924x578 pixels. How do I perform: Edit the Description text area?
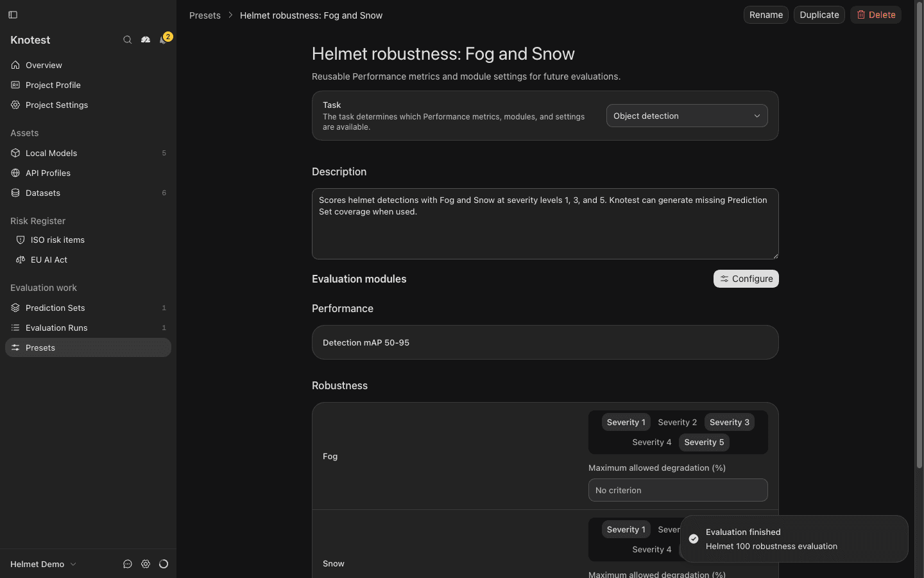tap(545, 223)
